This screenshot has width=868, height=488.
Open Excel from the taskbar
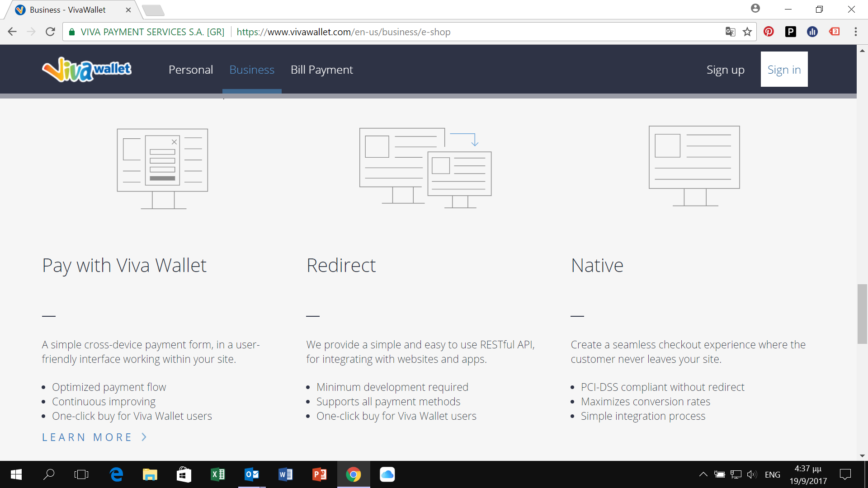(x=218, y=474)
